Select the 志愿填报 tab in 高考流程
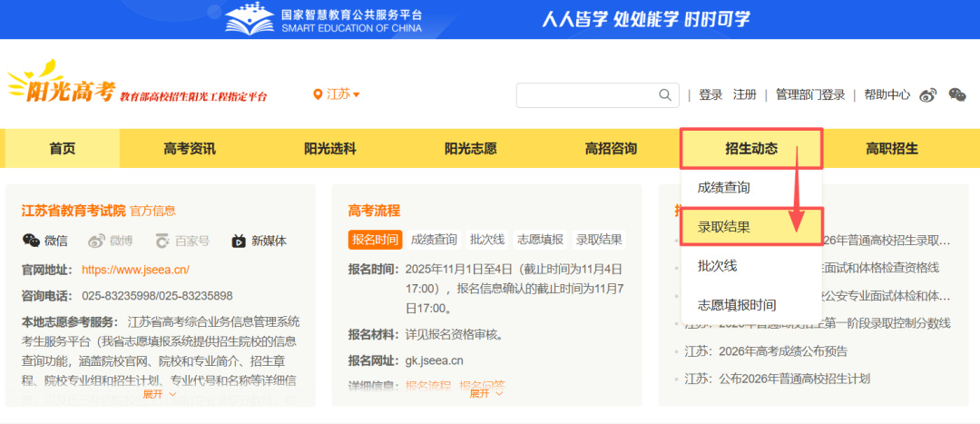 540,240
